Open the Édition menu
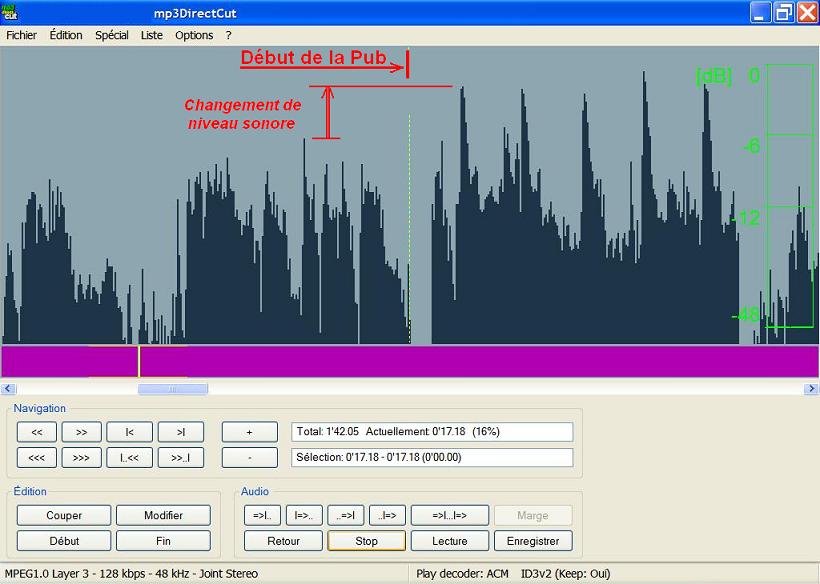 pyautogui.click(x=66, y=35)
